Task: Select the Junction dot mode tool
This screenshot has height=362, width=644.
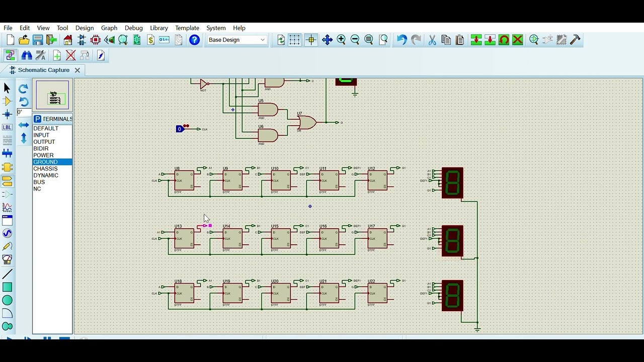Action: point(7,114)
